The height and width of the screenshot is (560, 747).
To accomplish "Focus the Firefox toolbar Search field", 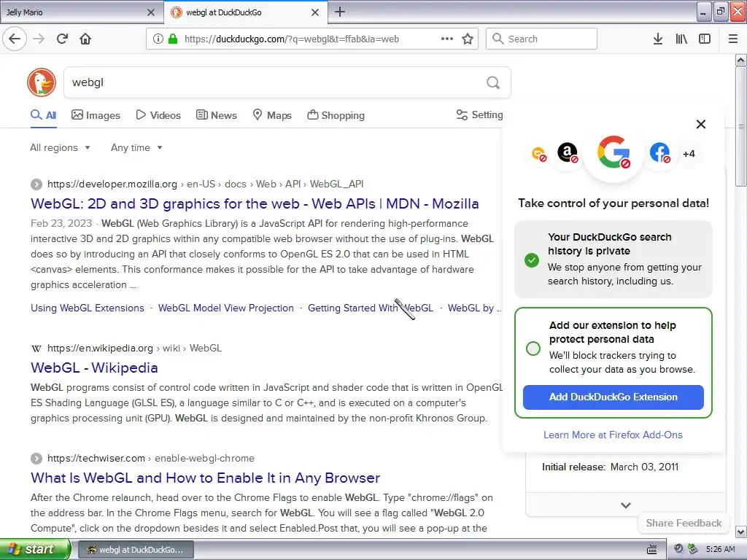I will [x=541, y=39].
